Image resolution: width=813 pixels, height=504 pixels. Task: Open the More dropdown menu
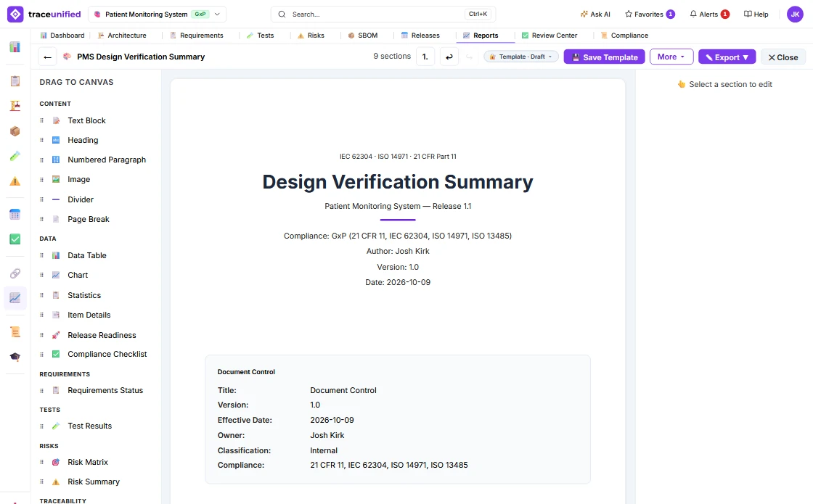671,57
